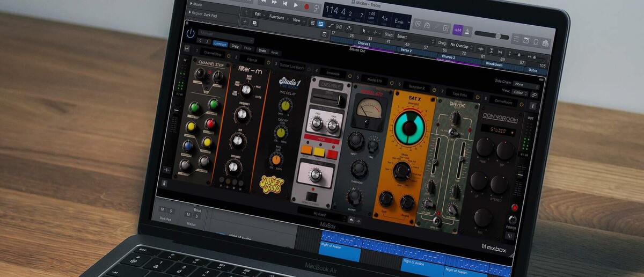Open slot 3 Sunset Live Room selector
This screenshot has width=644, height=277.
click(292, 66)
